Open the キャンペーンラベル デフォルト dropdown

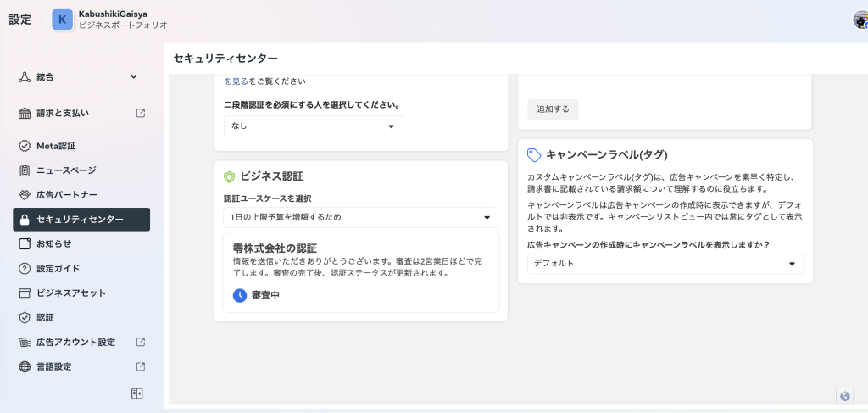click(x=665, y=264)
